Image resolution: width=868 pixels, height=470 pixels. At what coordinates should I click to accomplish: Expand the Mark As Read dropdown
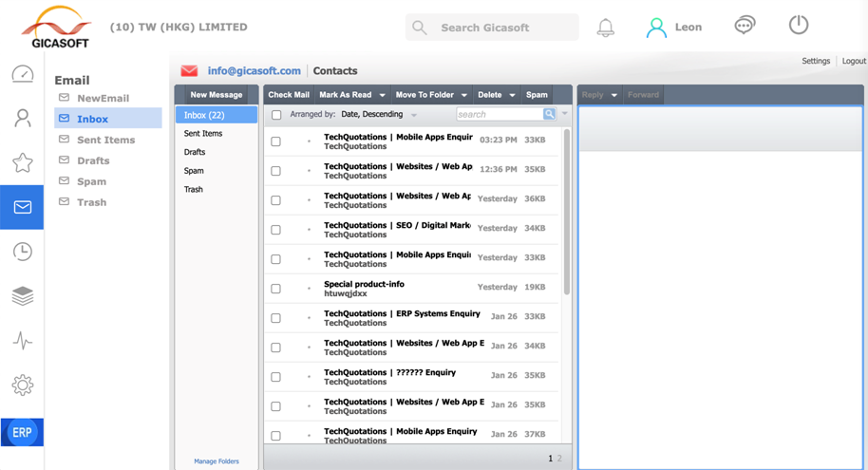click(x=382, y=95)
